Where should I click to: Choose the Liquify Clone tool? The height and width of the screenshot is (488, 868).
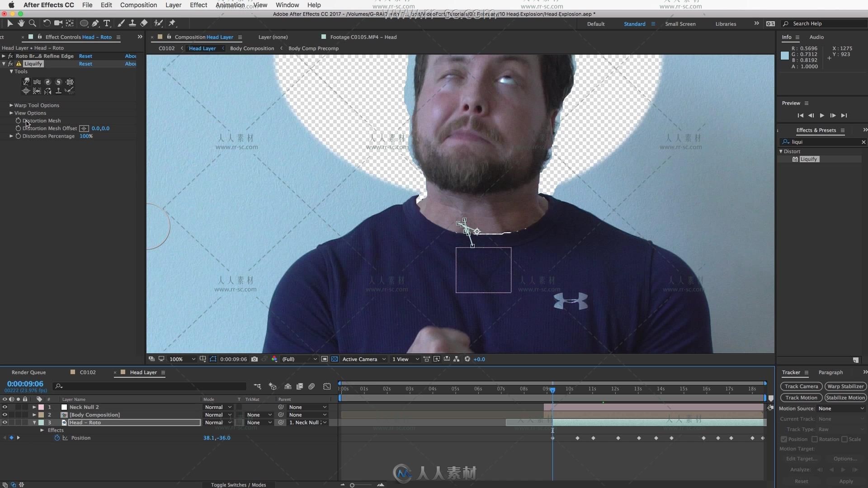click(59, 91)
